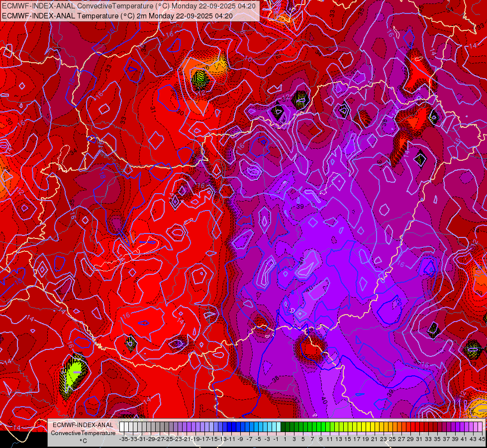
Task: Choose the yellow swatch above 17 in legend
Action: pyautogui.click(x=356, y=427)
